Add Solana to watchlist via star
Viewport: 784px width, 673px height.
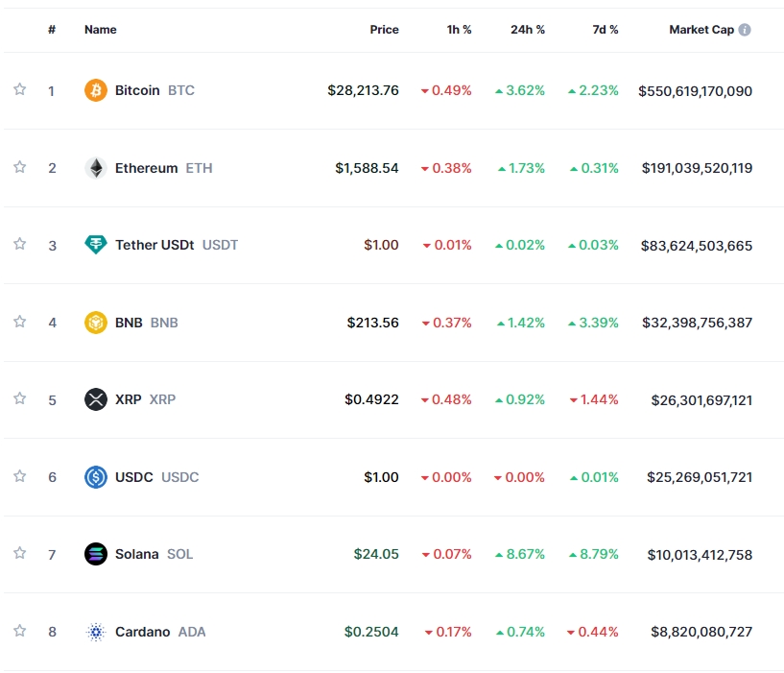[19, 553]
